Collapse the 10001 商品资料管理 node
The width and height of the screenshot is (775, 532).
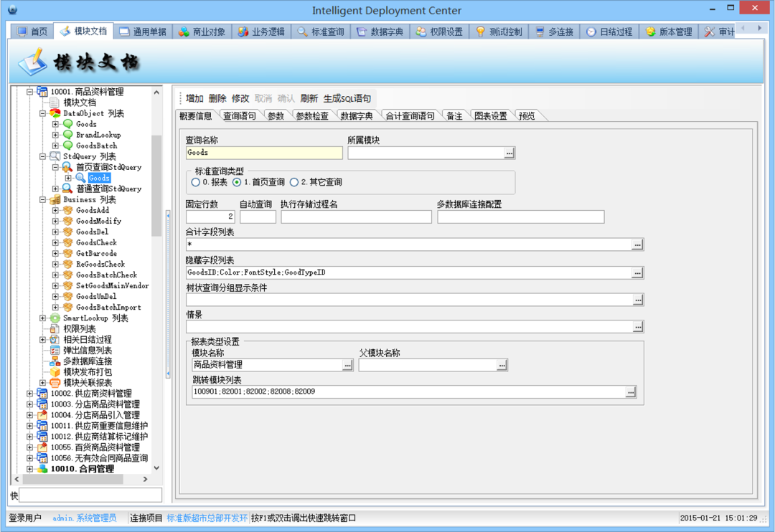[29, 92]
